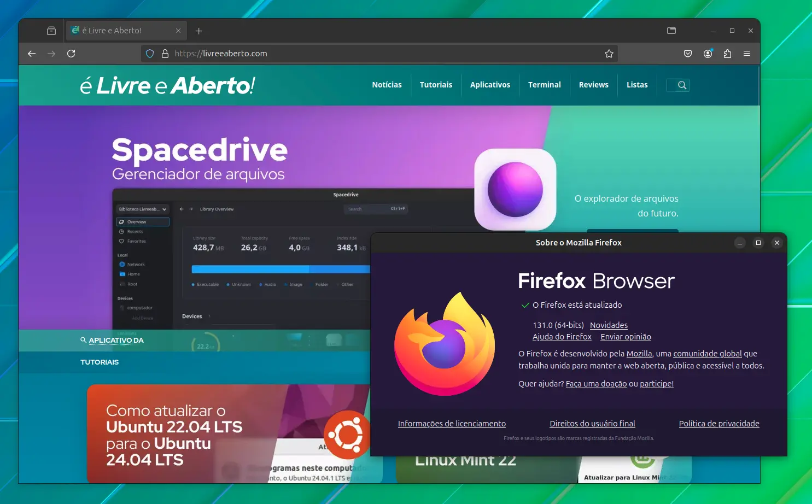Click the 131.0 (64-bits) version text
This screenshot has height=504, width=812.
pos(558,325)
